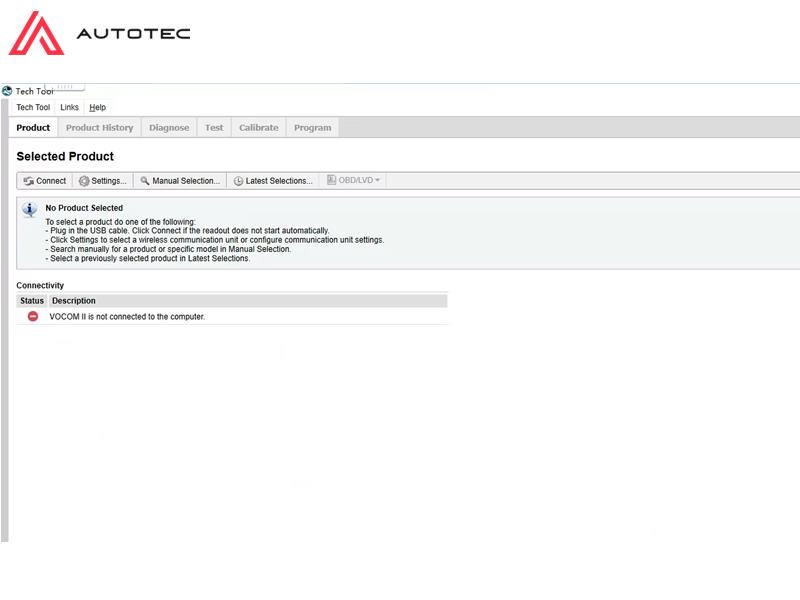Image resolution: width=800 pixels, height=600 pixels.
Task: Click 'Select a previously selected product' instruction line
Action: pos(148,259)
